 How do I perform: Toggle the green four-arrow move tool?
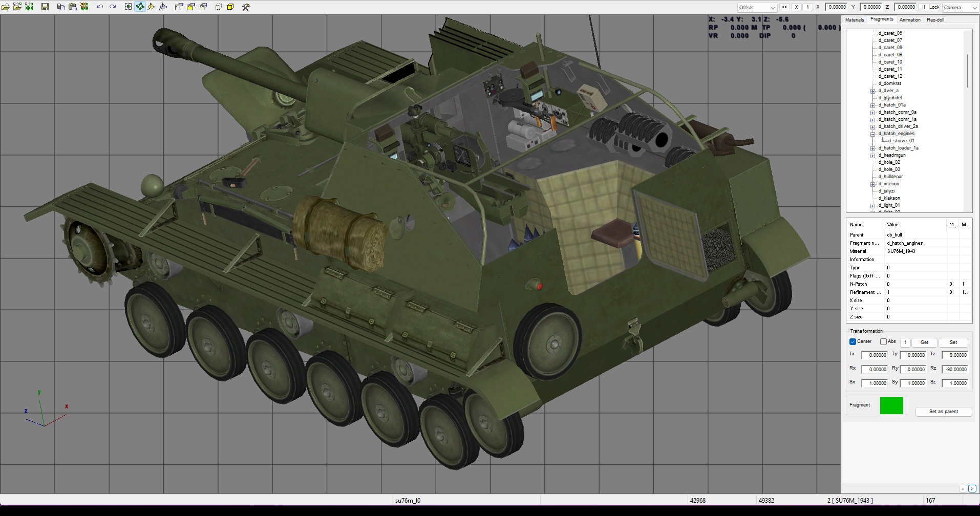(x=140, y=7)
